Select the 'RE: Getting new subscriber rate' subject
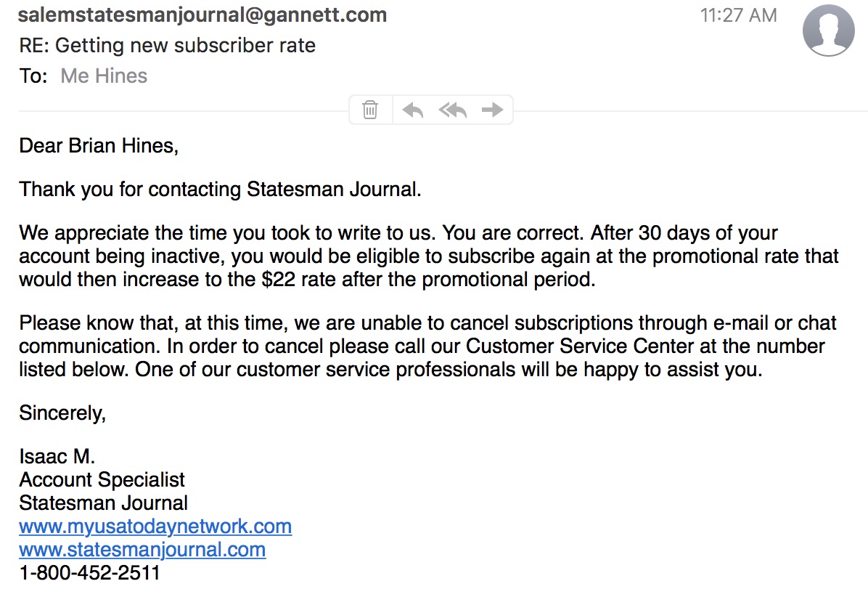 [168, 45]
